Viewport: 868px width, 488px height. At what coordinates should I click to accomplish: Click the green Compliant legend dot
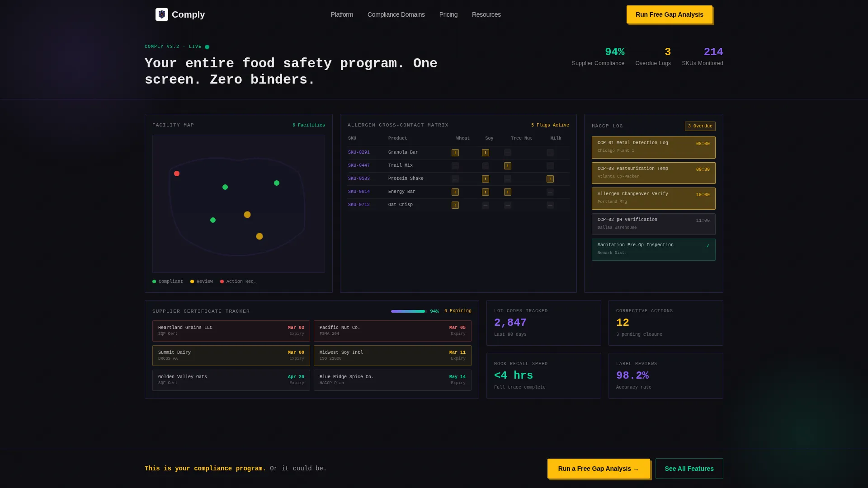pyautogui.click(x=154, y=282)
